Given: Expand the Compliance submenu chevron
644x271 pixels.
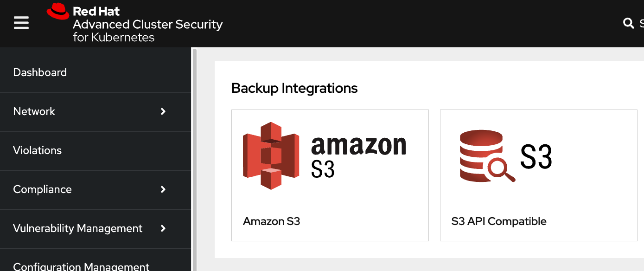Looking at the screenshot, I should (163, 189).
